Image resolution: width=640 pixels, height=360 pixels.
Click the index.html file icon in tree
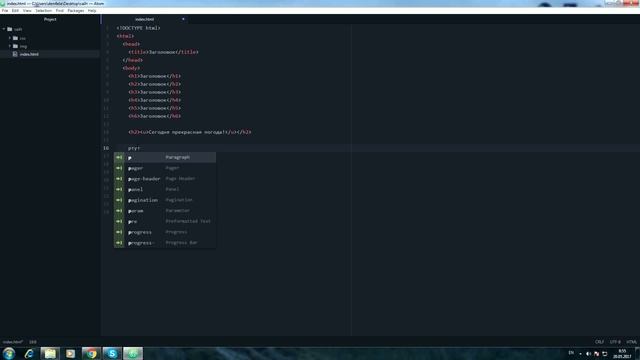15,54
